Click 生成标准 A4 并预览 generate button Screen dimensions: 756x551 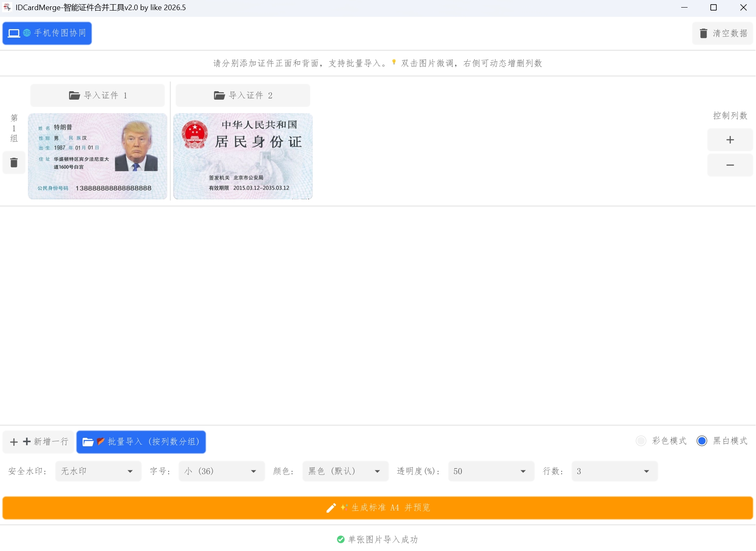click(x=378, y=508)
